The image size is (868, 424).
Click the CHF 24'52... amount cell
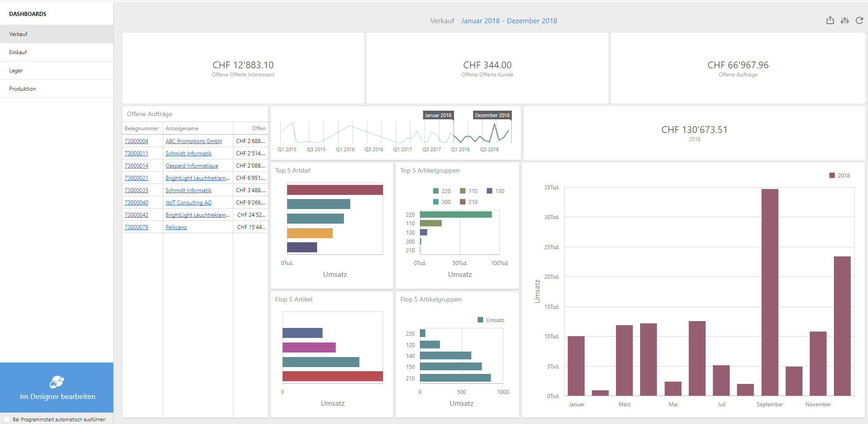(251, 215)
